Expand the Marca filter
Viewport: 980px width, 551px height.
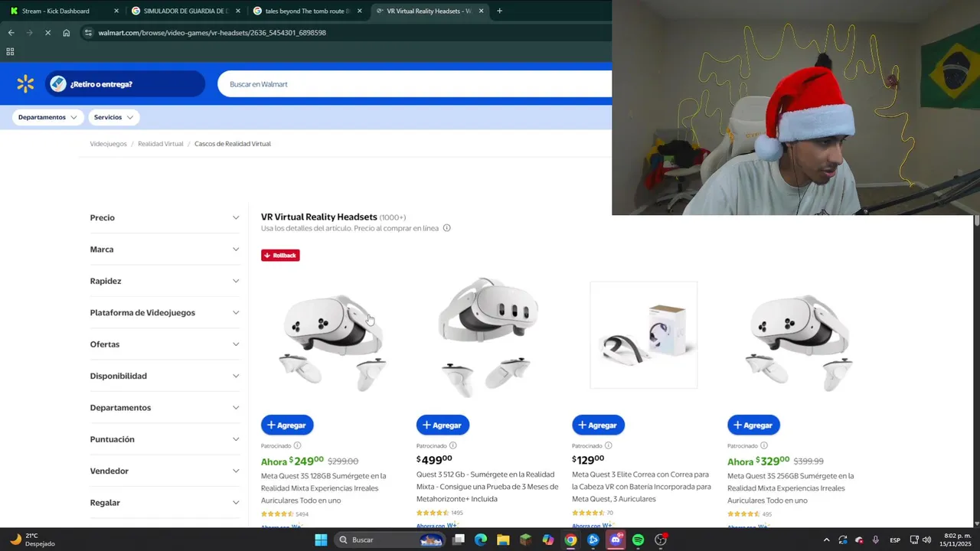(165, 249)
